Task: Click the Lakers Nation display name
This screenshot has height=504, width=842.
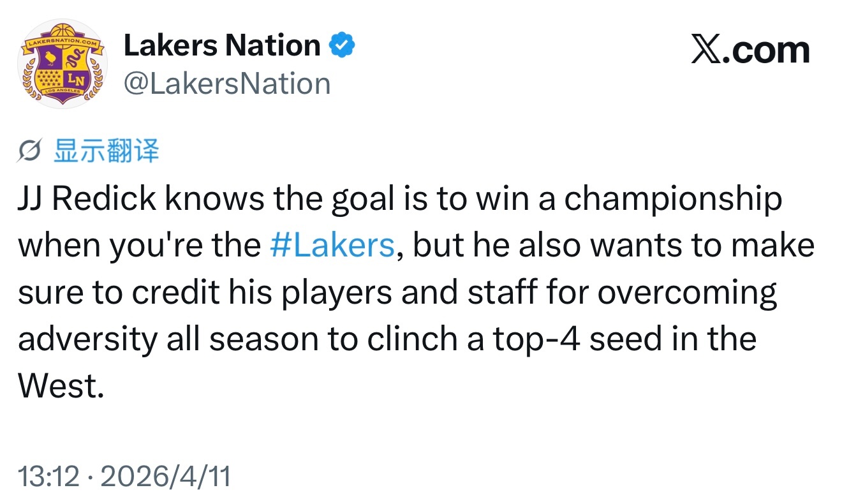Action: click(x=221, y=45)
